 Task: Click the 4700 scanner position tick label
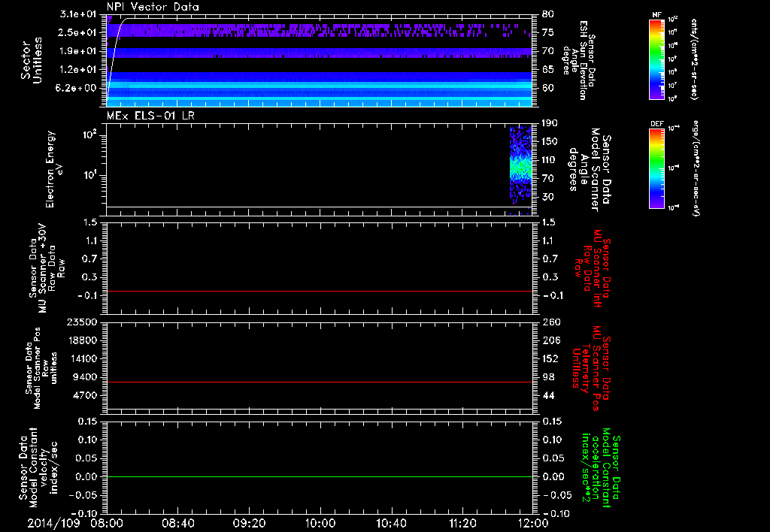pyautogui.click(x=85, y=395)
